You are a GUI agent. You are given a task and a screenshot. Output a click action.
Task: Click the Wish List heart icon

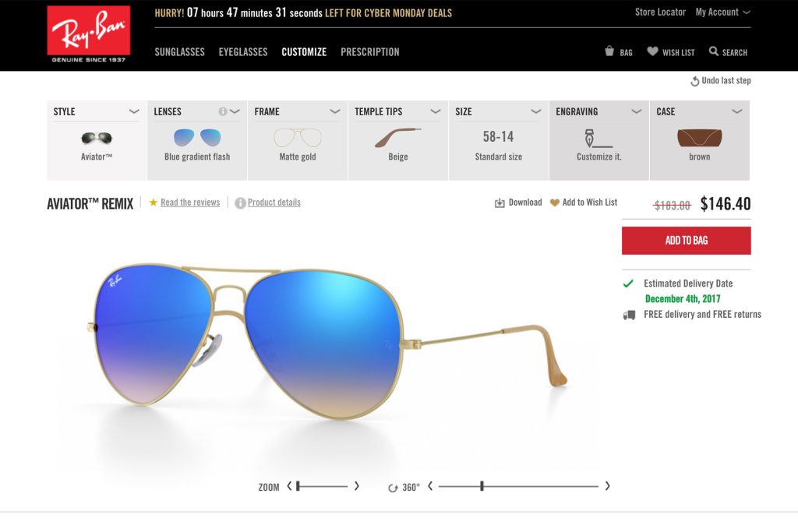pos(652,51)
